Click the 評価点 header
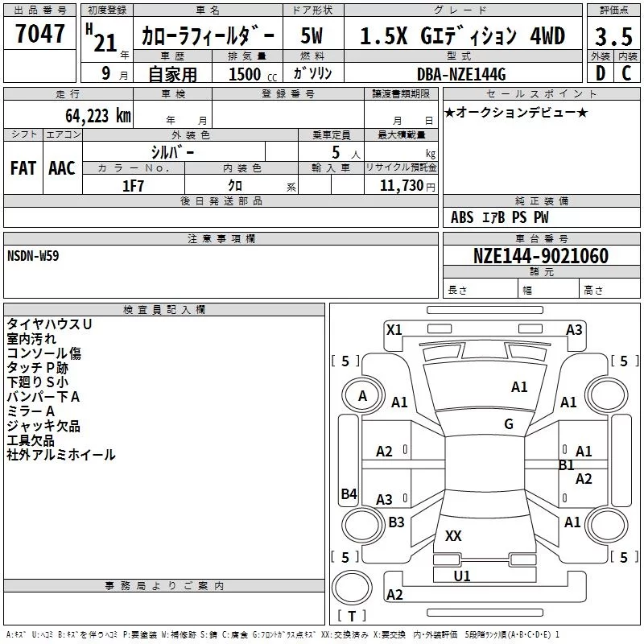 [613, 10]
